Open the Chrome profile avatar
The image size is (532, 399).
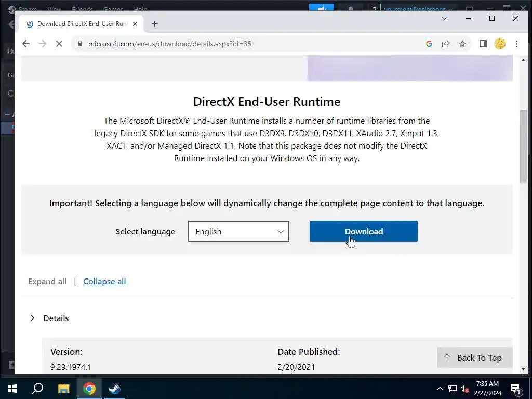500,44
